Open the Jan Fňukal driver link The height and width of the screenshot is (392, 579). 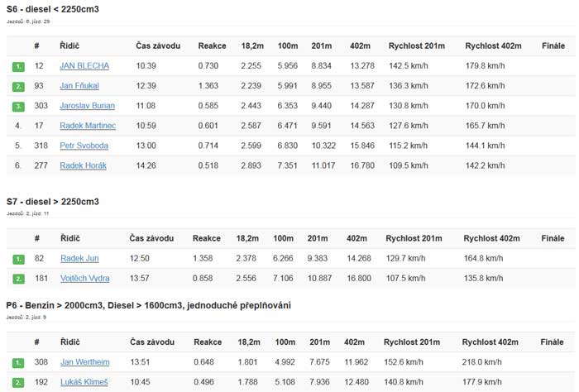point(81,85)
